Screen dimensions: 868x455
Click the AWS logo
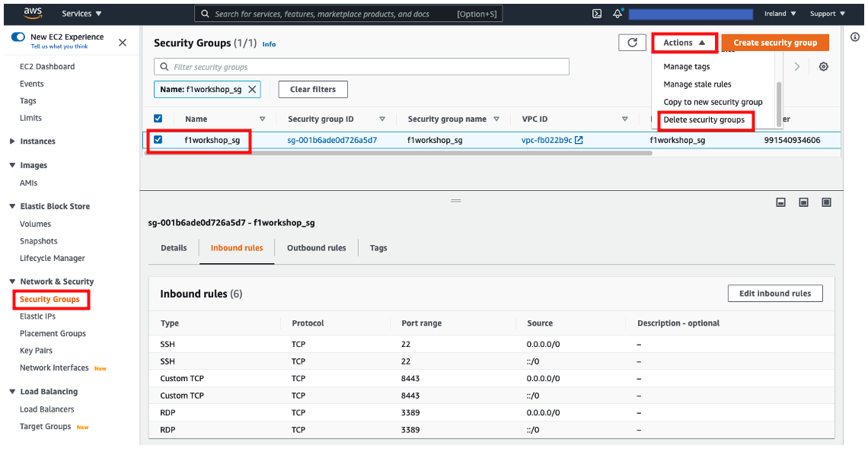[33, 13]
